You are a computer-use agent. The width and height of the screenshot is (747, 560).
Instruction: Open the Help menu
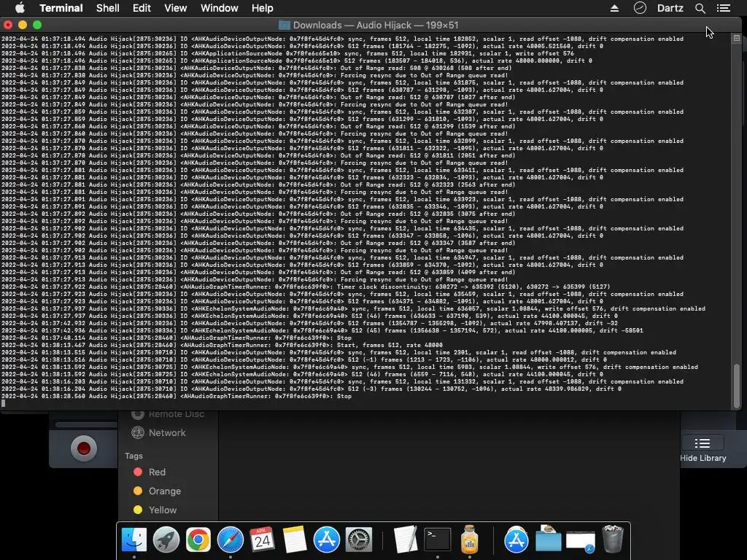point(262,8)
